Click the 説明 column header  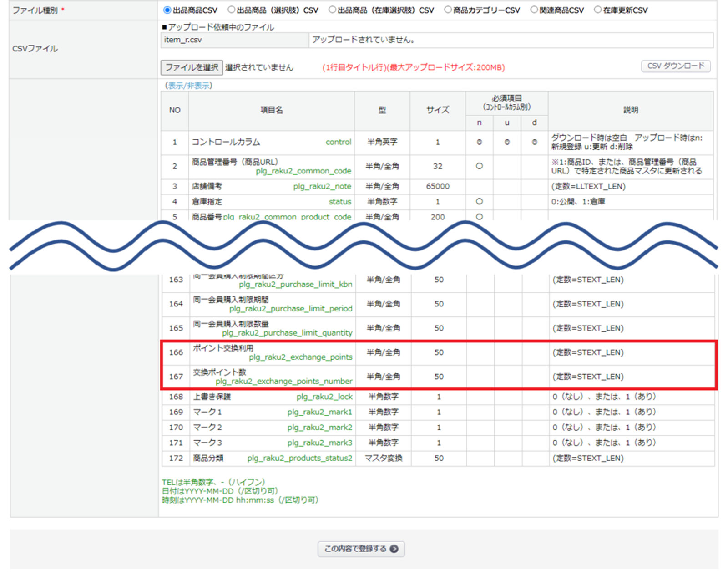(x=631, y=110)
